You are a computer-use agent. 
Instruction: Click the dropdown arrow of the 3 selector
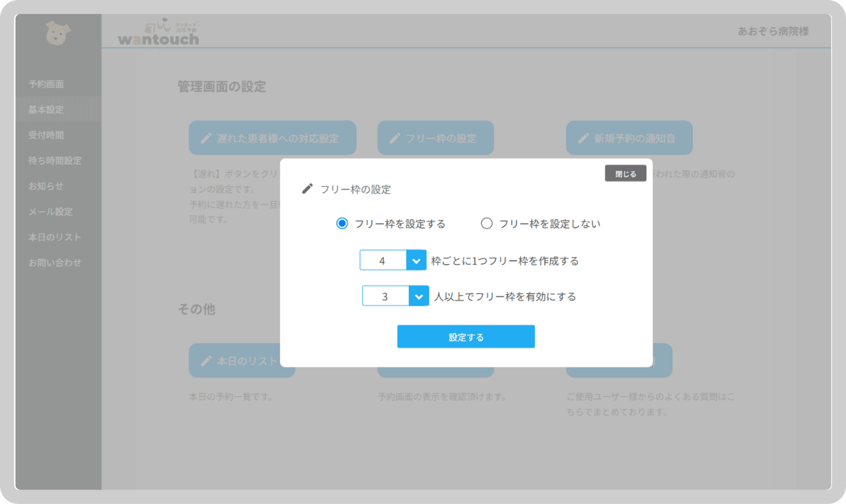click(420, 296)
